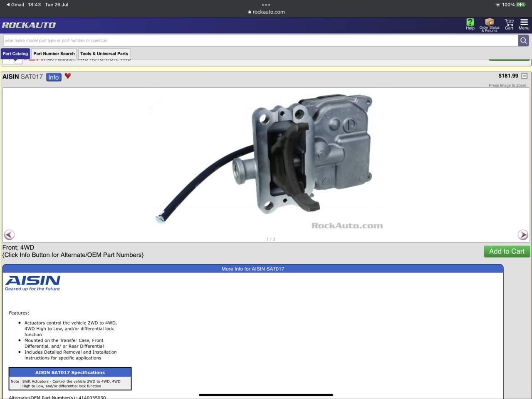Return to Gmail via back arrow
This screenshot has width=532, height=399.
(x=15, y=5)
